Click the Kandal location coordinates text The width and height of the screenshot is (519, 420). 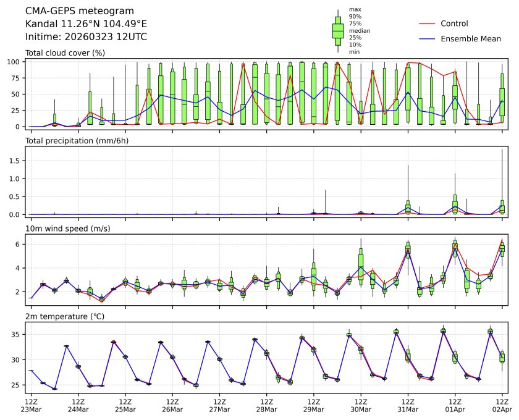[86, 24]
